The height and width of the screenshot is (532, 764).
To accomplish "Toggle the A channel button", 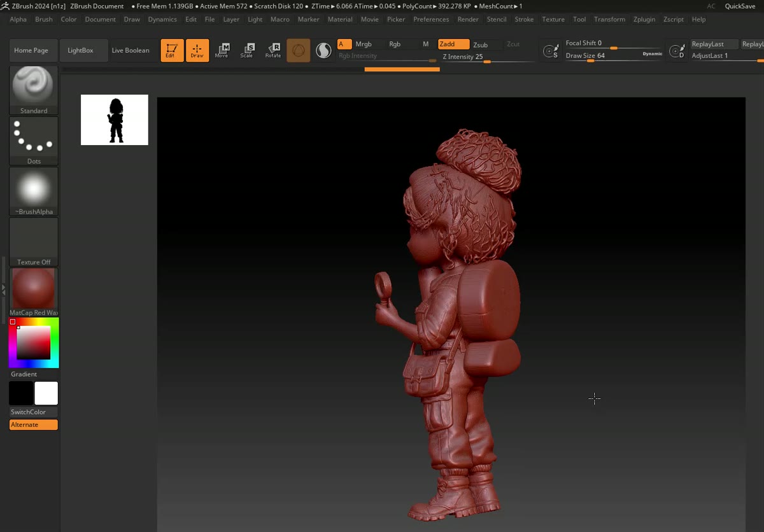I will [344, 44].
